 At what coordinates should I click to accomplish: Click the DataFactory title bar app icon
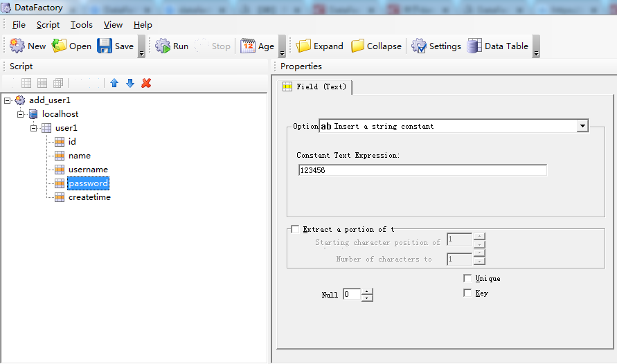point(6,8)
